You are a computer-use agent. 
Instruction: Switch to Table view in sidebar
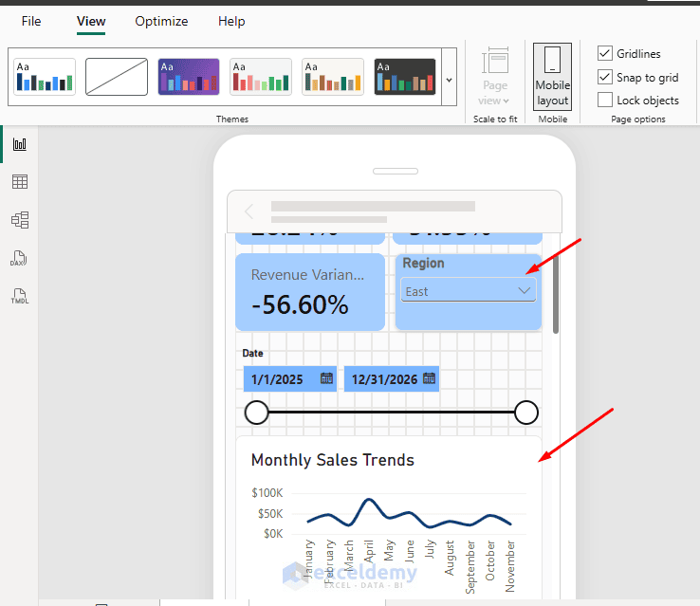pyautogui.click(x=20, y=182)
